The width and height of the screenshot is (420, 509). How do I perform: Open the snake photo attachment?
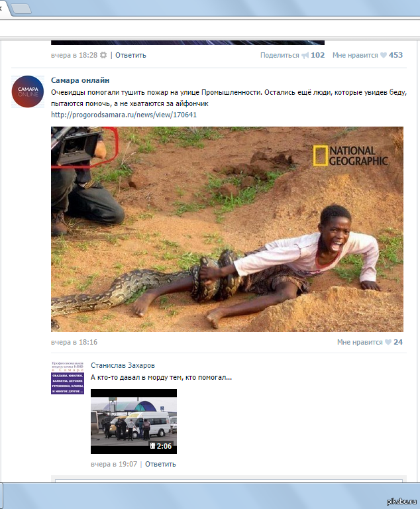227,229
